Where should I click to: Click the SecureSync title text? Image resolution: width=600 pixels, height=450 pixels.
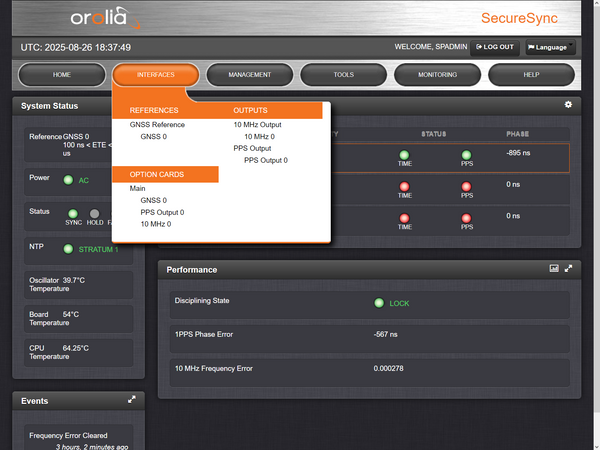click(519, 18)
